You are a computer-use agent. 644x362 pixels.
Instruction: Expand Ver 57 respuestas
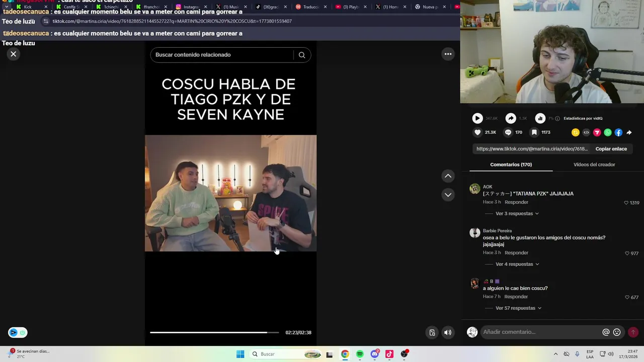pyautogui.click(x=518, y=308)
